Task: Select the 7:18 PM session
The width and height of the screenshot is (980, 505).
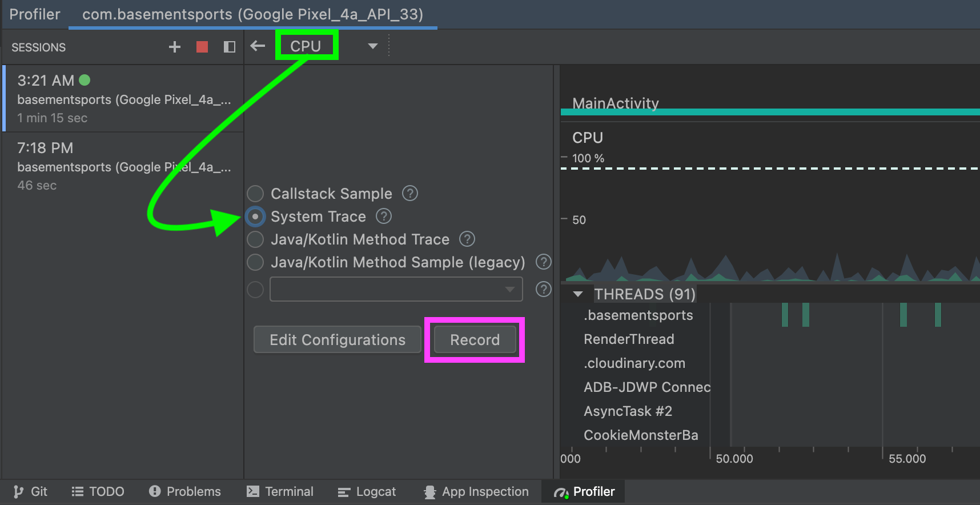Action: [123, 166]
